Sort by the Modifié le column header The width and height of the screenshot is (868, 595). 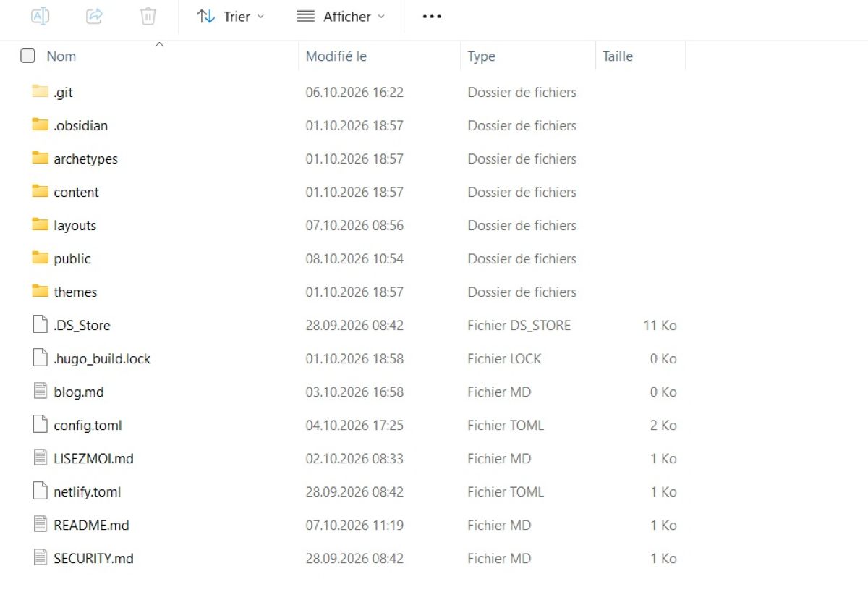click(x=336, y=56)
